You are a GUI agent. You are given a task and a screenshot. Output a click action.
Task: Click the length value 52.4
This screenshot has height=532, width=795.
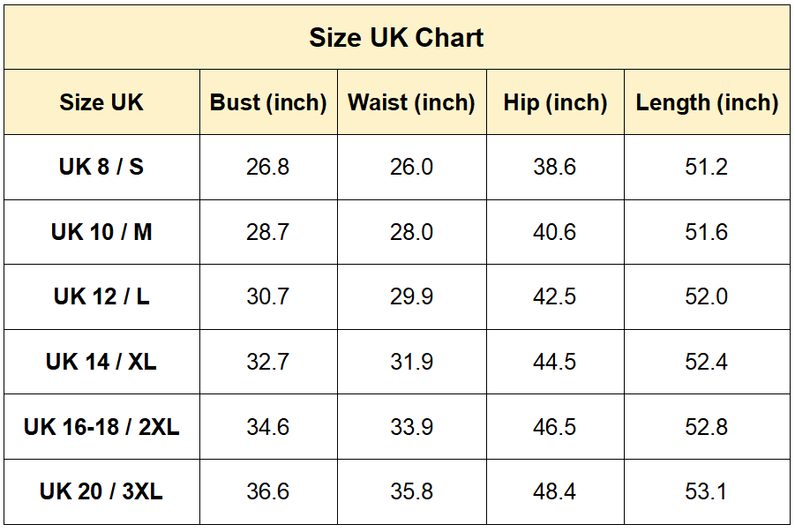[706, 362]
